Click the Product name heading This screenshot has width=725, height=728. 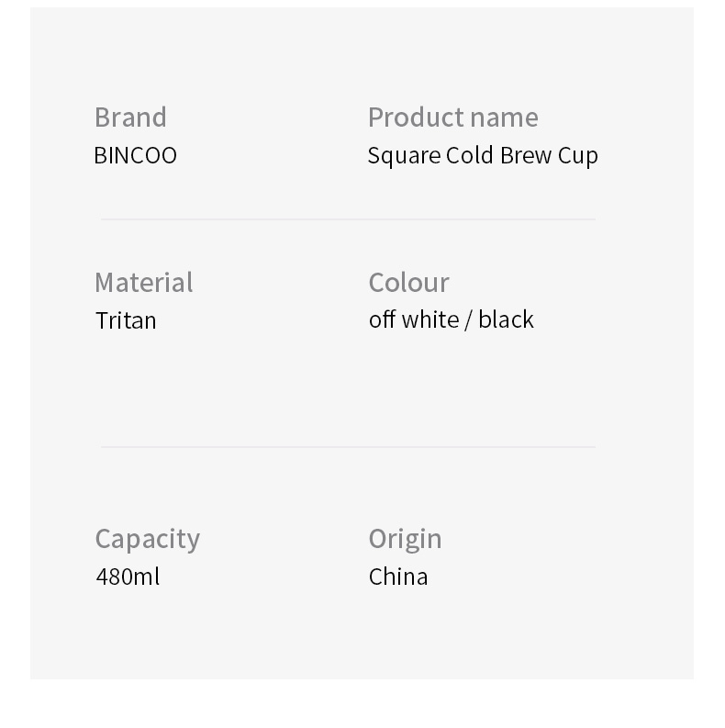click(452, 118)
